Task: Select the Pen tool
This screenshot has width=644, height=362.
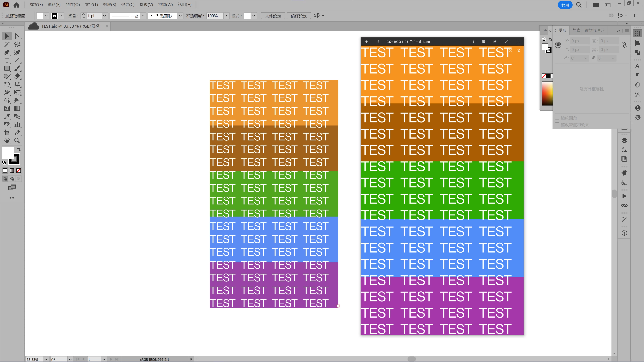Action: tap(7, 52)
